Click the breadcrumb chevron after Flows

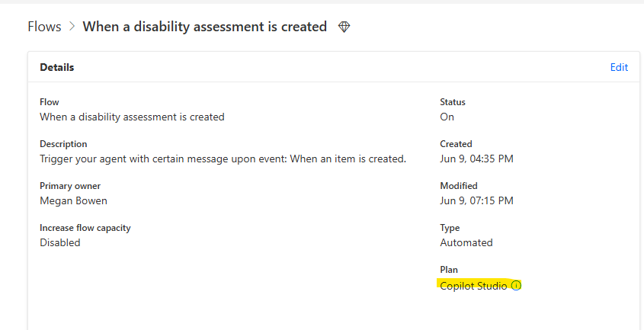(72, 27)
